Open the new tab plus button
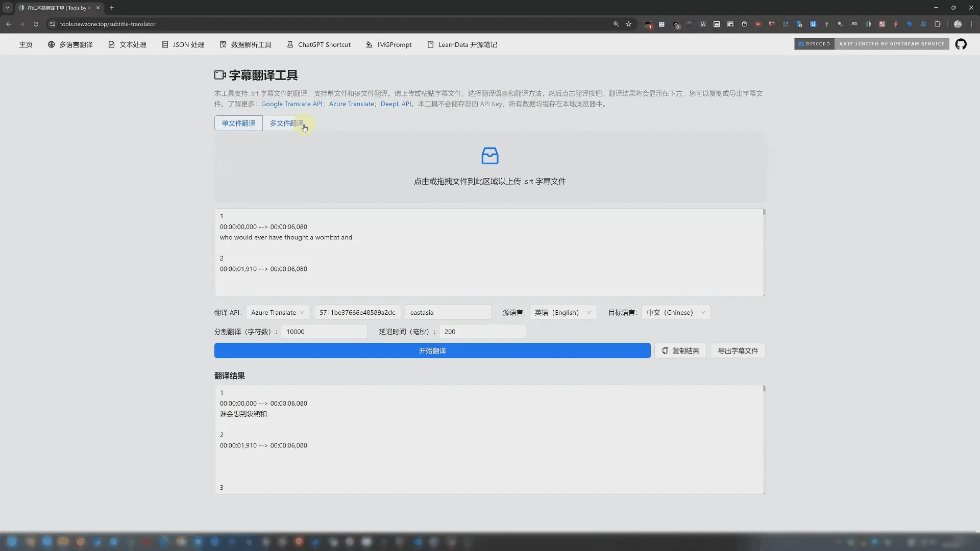This screenshot has width=980, height=551. [x=112, y=8]
